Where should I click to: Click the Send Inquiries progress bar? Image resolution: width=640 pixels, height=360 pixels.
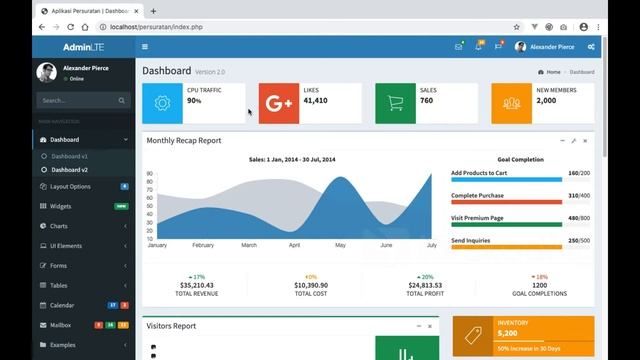[x=520, y=247]
